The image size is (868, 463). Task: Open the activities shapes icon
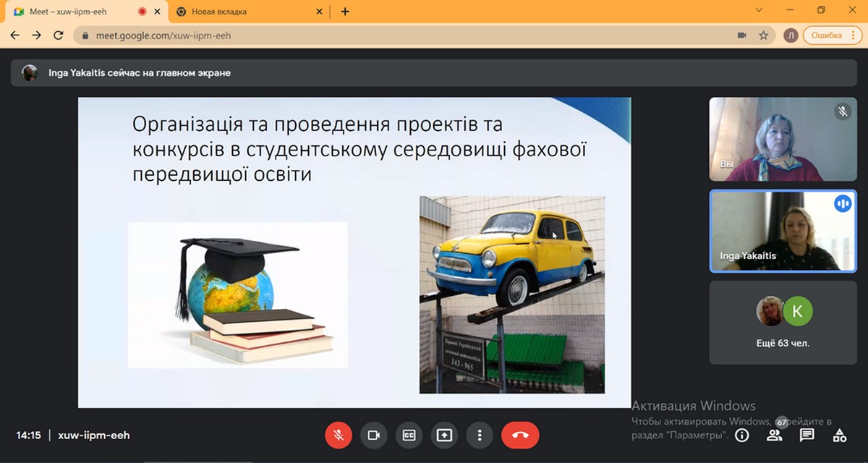(839, 436)
